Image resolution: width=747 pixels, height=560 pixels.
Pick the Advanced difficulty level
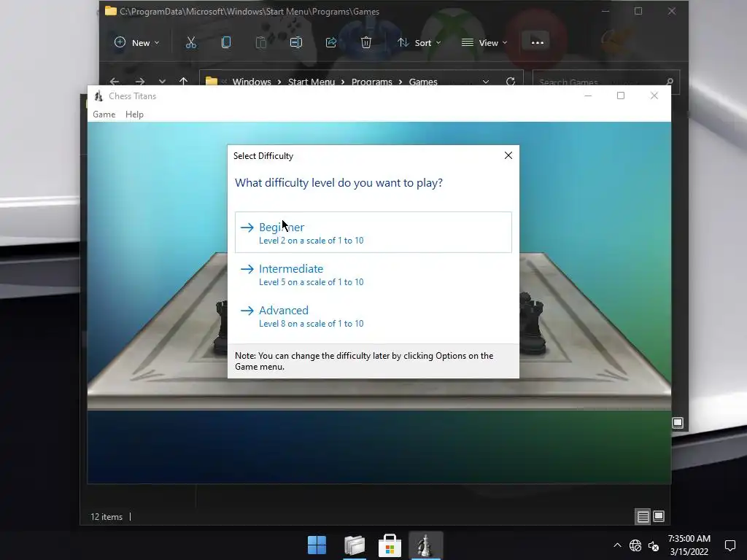tap(373, 316)
